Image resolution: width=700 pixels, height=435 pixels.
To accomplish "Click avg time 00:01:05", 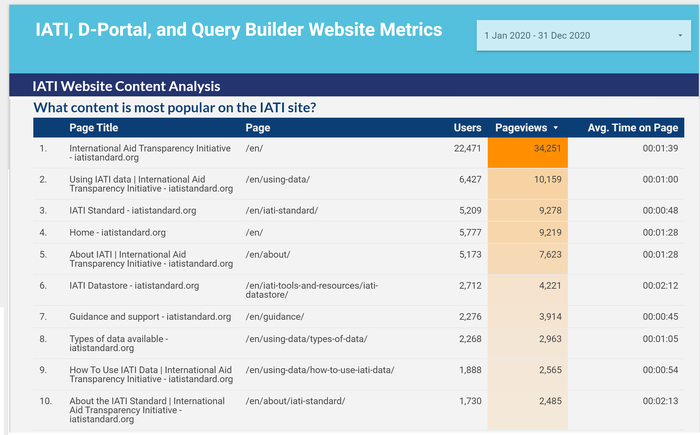I will click(x=660, y=339).
